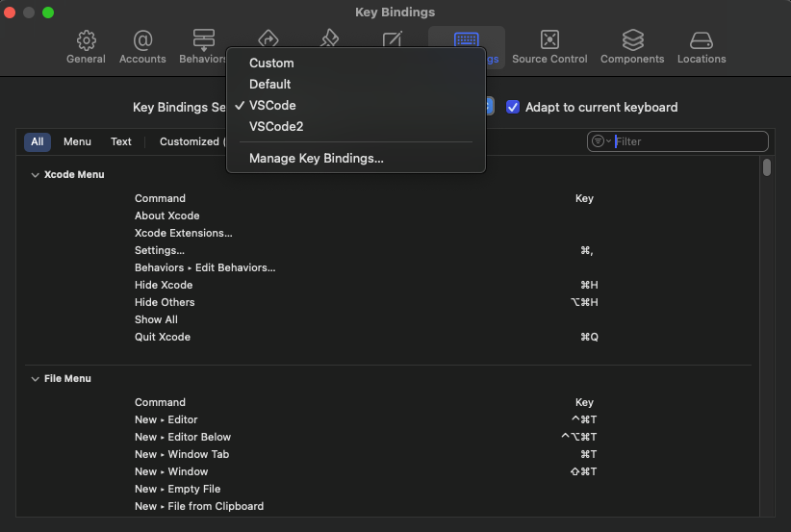Viewport: 791px width, 532px height.
Task: Collapse the Xcode Menu section
Action: (x=35, y=175)
